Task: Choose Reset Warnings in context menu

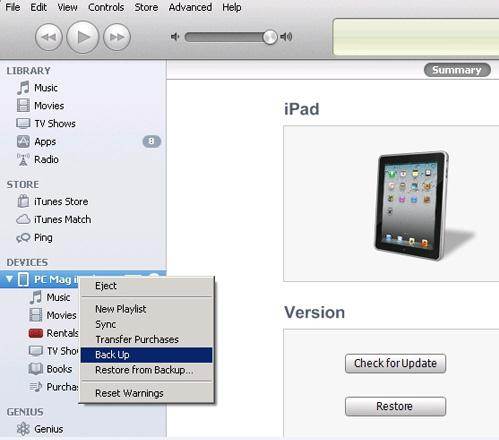Action: (x=146, y=393)
